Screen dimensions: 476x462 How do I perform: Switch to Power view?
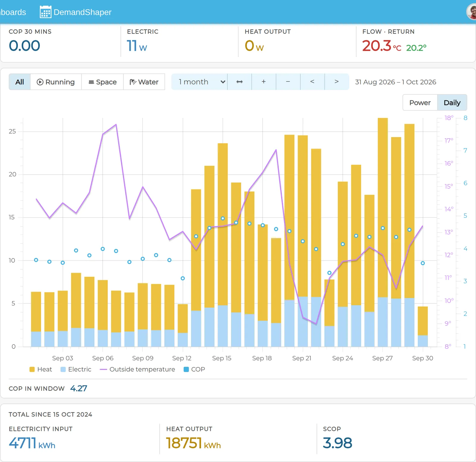coord(420,103)
